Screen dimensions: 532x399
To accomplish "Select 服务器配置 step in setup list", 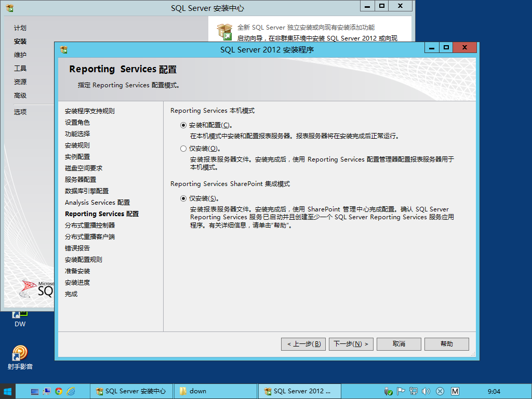I will coord(81,179).
